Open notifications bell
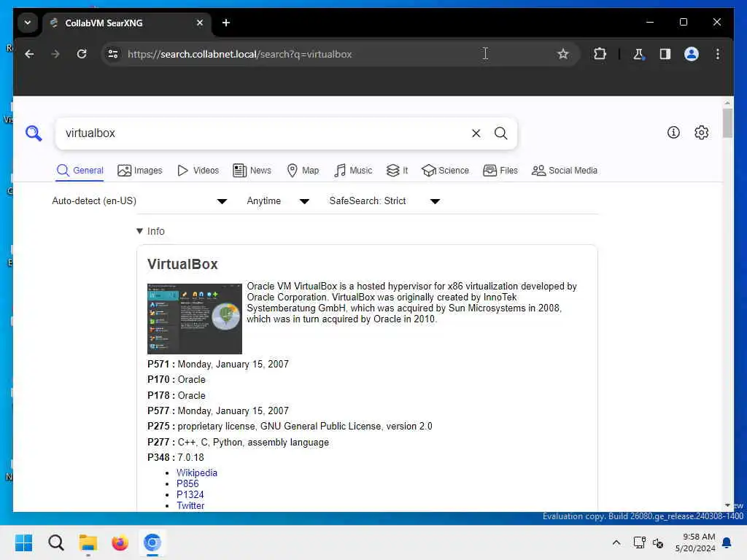The image size is (747, 560). click(x=727, y=542)
